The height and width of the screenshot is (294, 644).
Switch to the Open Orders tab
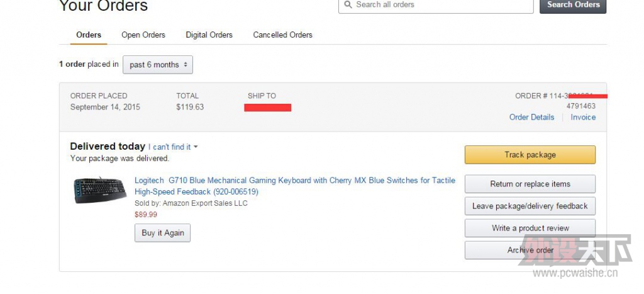[x=143, y=35]
